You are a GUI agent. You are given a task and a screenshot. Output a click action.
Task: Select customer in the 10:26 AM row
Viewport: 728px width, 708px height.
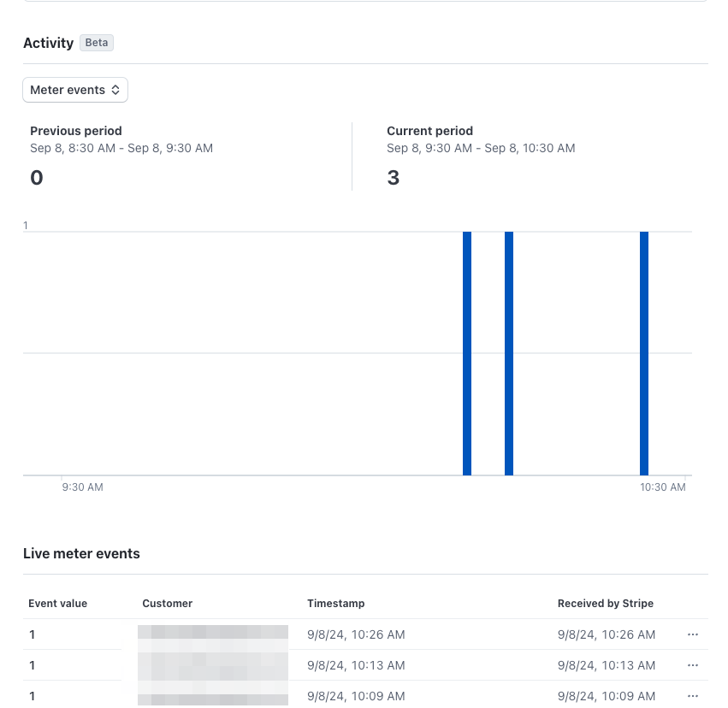(x=213, y=634)
